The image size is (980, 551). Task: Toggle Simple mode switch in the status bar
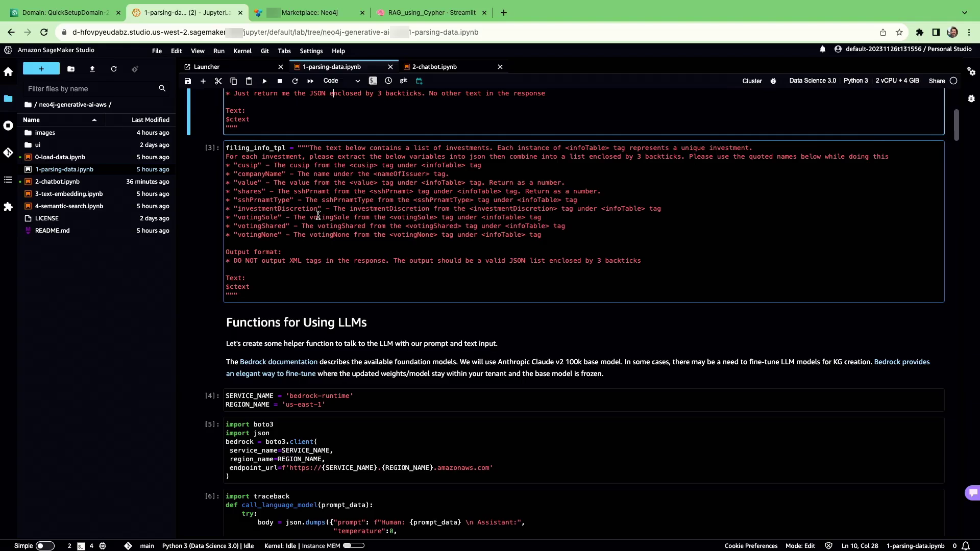click(44, 546)
